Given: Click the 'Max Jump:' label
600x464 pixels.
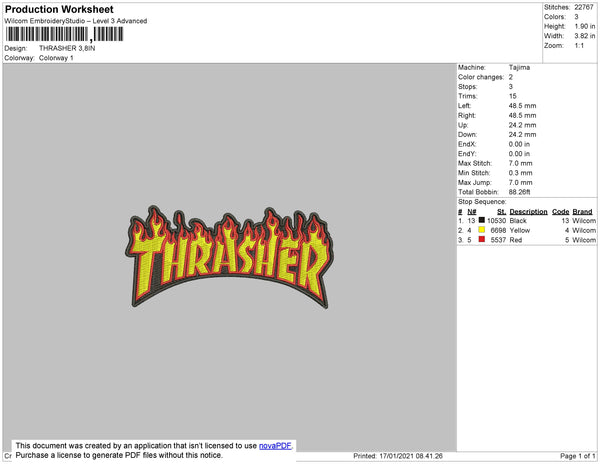Looking at the screenshot, I should 475,182.
